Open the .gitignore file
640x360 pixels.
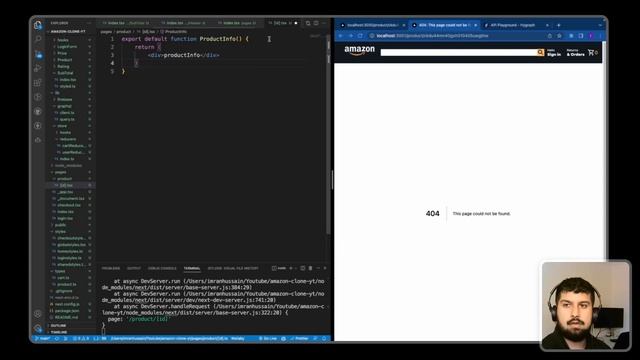point(70,291)
